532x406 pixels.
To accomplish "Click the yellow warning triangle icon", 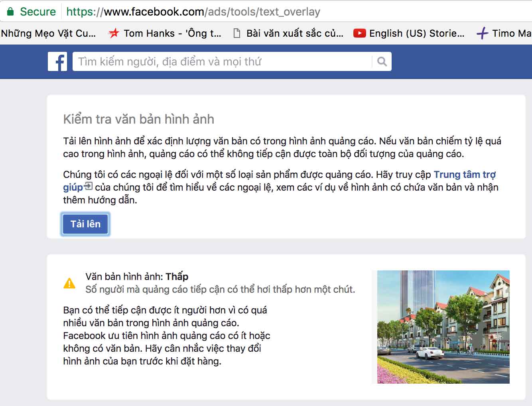I will tap(70, 283).
